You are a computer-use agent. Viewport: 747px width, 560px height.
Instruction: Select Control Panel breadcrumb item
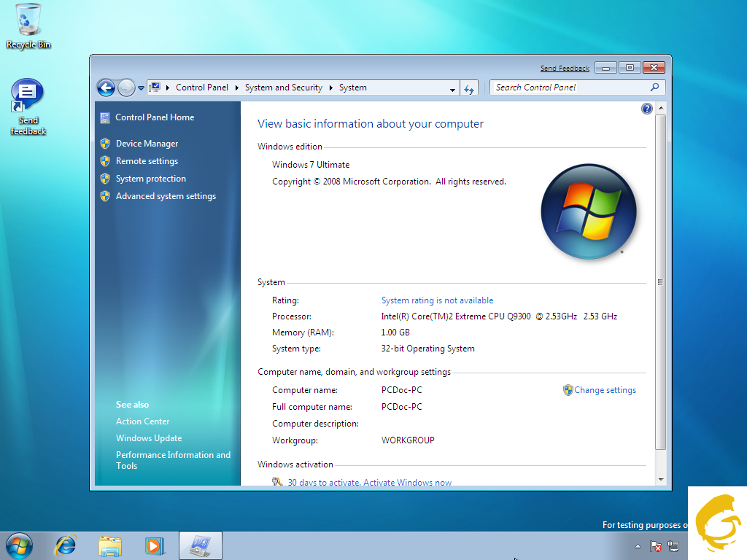[202, 87]
